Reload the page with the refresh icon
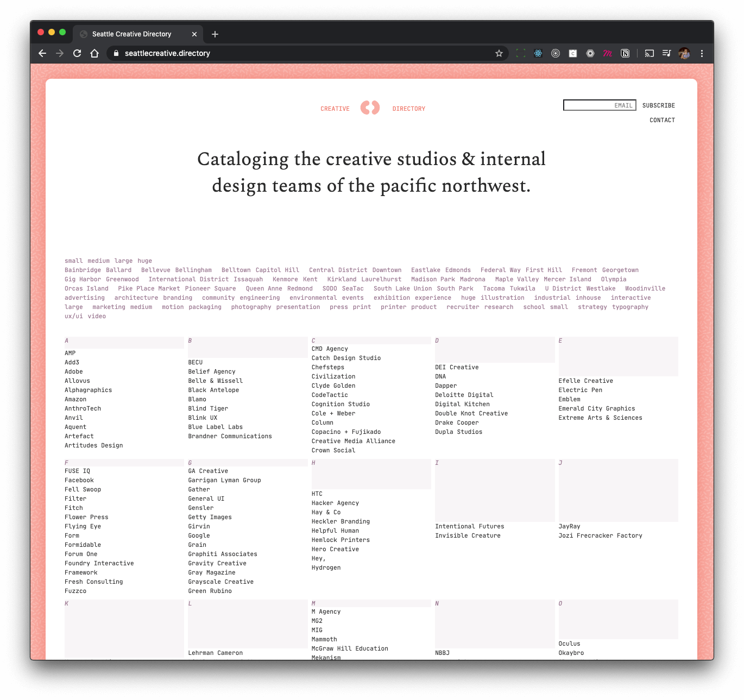 click(77, 53)
